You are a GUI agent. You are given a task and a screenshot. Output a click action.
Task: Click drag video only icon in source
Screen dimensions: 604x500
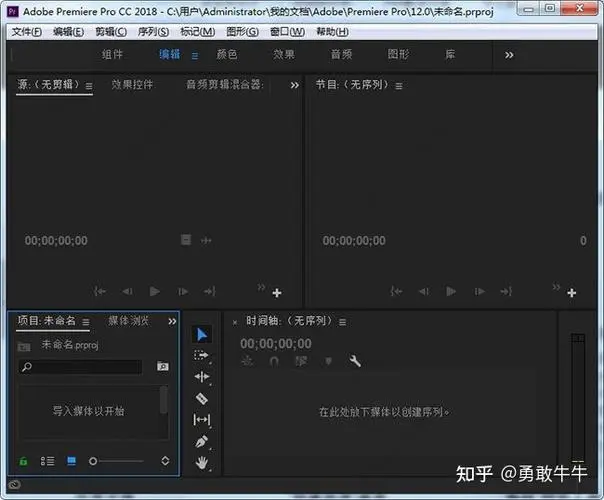point(186,240)
